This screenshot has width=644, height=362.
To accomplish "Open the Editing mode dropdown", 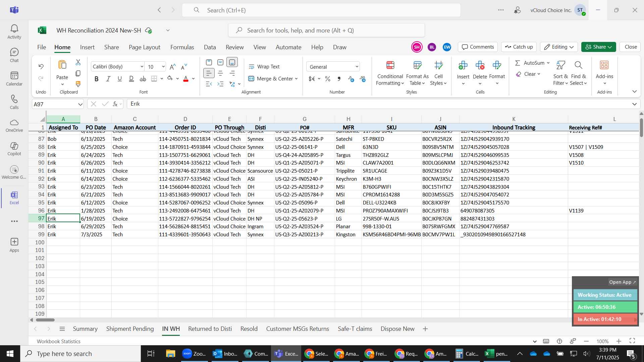I will (x=559, y=47).
